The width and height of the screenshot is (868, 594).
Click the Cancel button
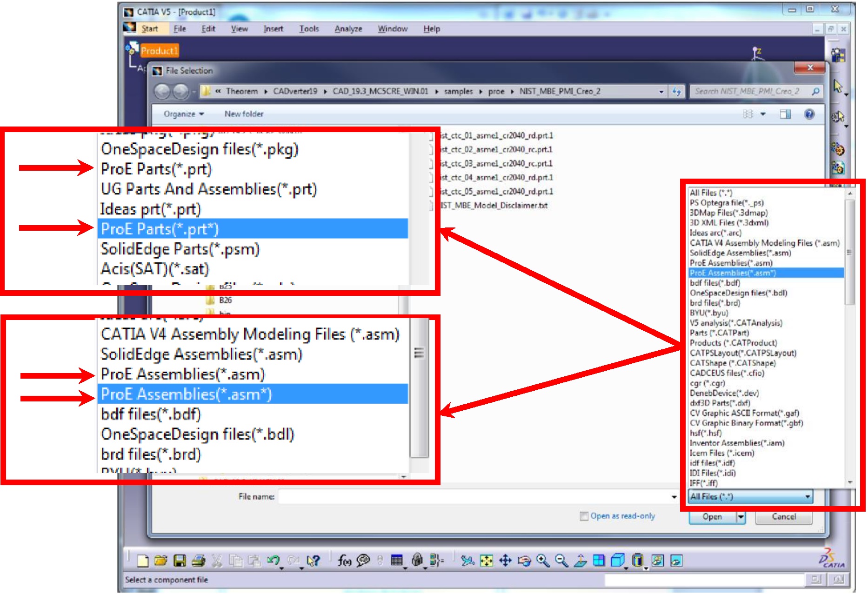point(784,517)
